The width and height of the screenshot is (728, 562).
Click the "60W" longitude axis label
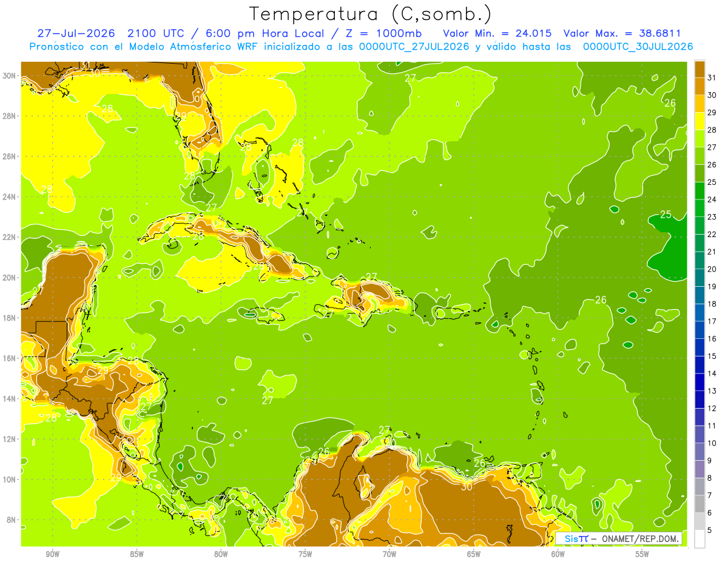coord(558,554)
